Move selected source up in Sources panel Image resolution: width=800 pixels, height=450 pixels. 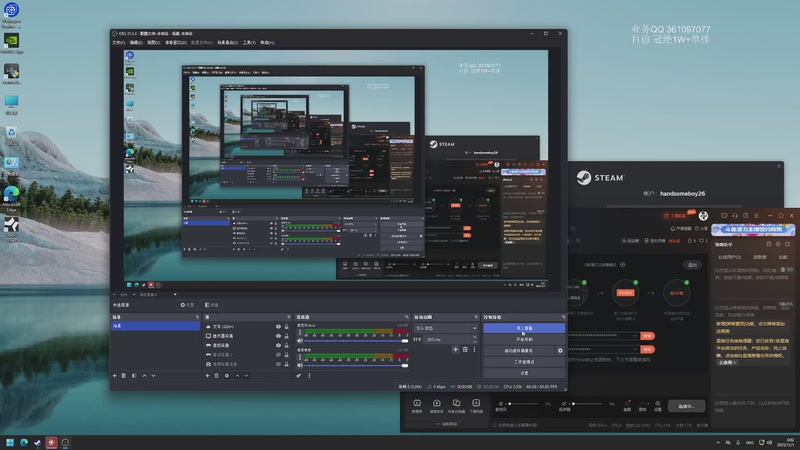click(x=237, y=376)
